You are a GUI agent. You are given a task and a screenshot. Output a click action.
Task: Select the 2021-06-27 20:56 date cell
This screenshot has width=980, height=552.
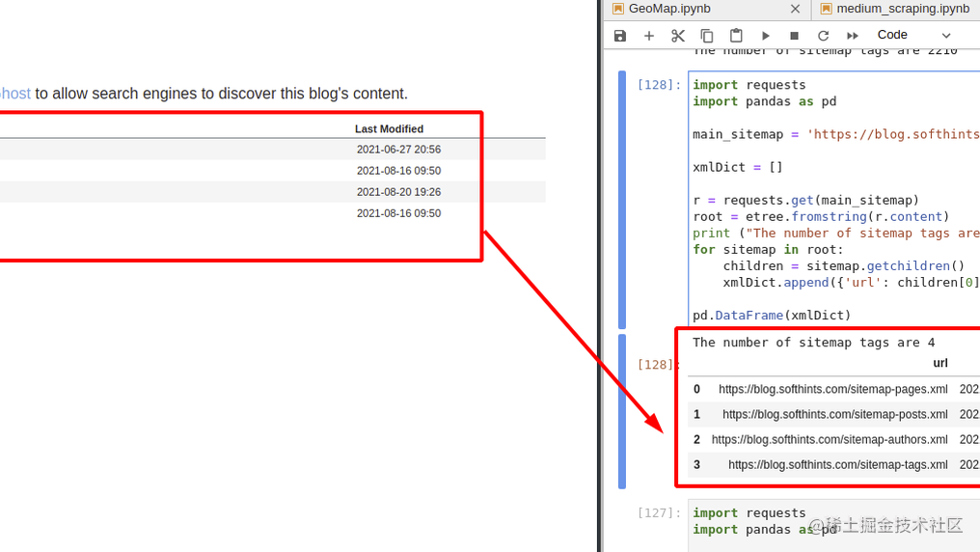tap(398, 150)
